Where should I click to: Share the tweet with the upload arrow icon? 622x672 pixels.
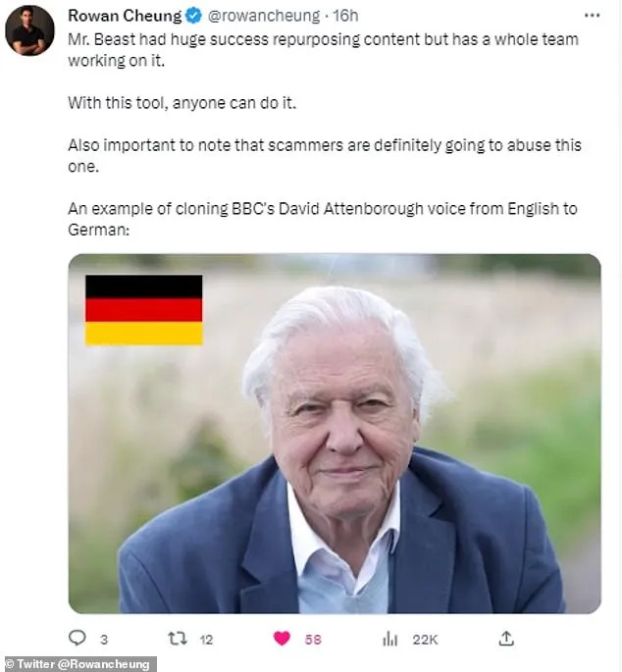point(506,639)
